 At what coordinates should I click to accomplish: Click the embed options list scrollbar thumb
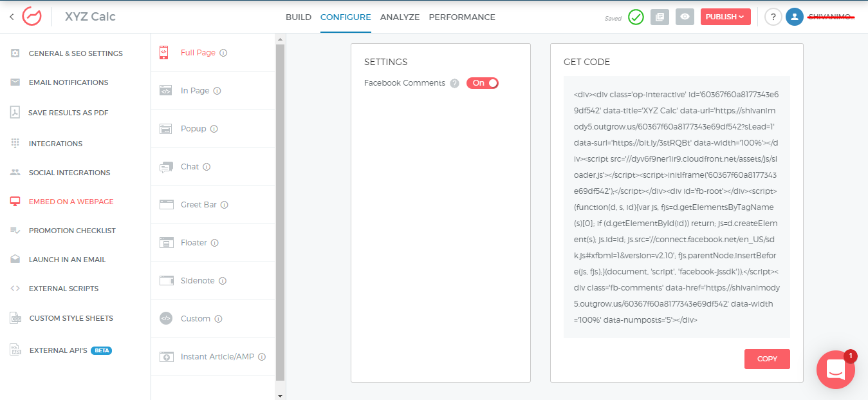pyautogui.click(x=280, y=213)
